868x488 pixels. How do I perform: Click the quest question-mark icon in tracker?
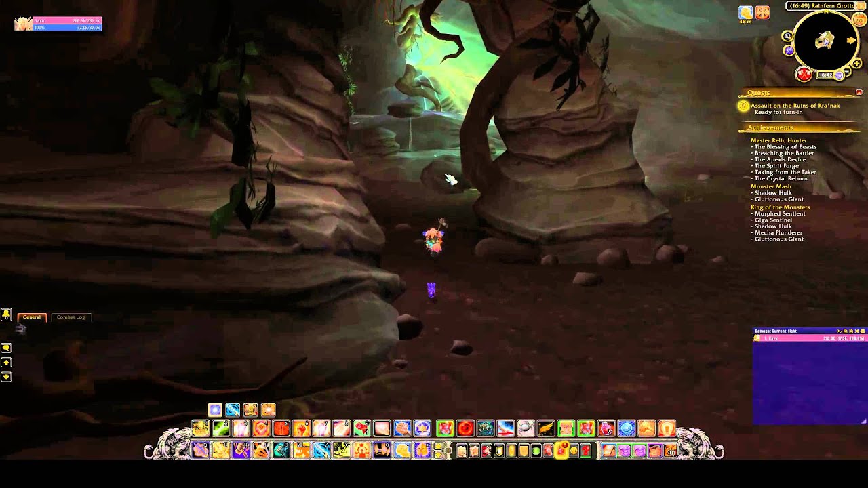point(743,106)
